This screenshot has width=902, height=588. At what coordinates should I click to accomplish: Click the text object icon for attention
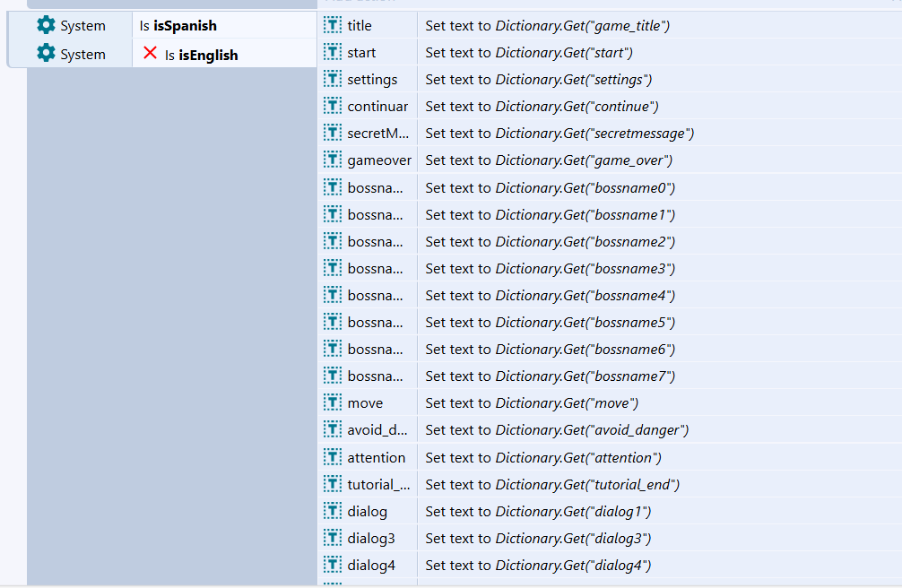coord(333,457)
